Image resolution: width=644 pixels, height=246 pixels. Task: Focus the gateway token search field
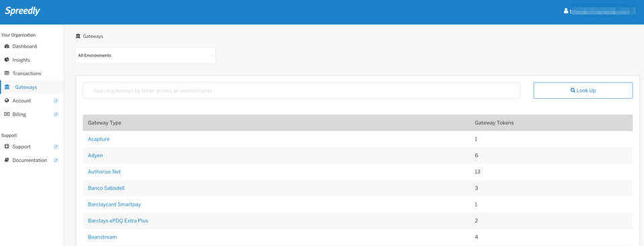301,91
